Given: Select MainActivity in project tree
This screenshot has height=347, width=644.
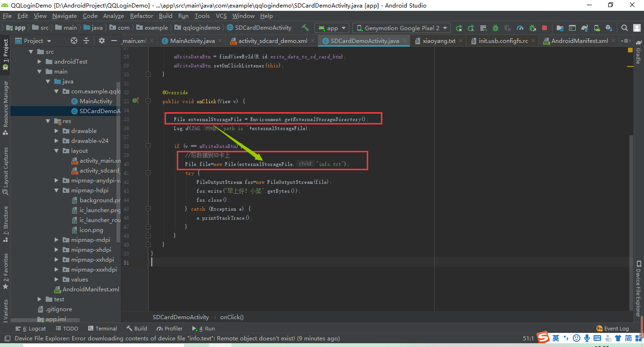Looking at the screenshot, I should click(x=96, y=101).
